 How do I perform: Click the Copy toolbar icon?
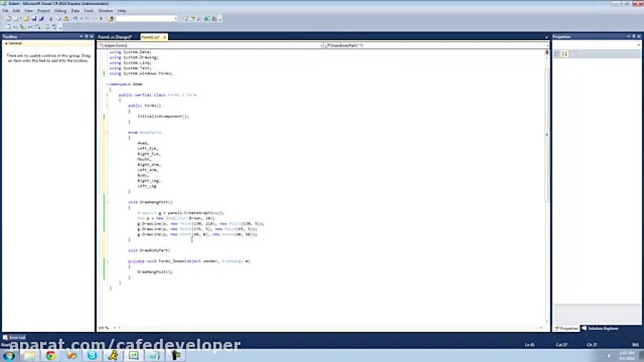[59, 19]
